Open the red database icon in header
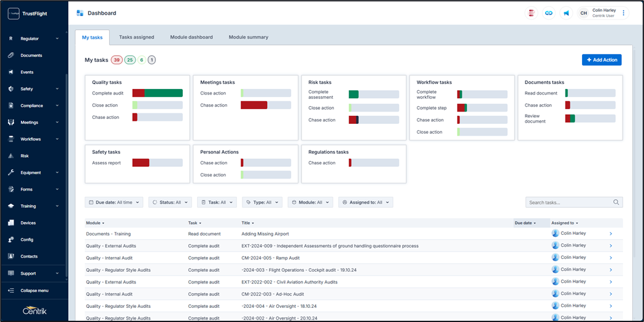Viewport: 644px width, 322px height. [532, 13]
